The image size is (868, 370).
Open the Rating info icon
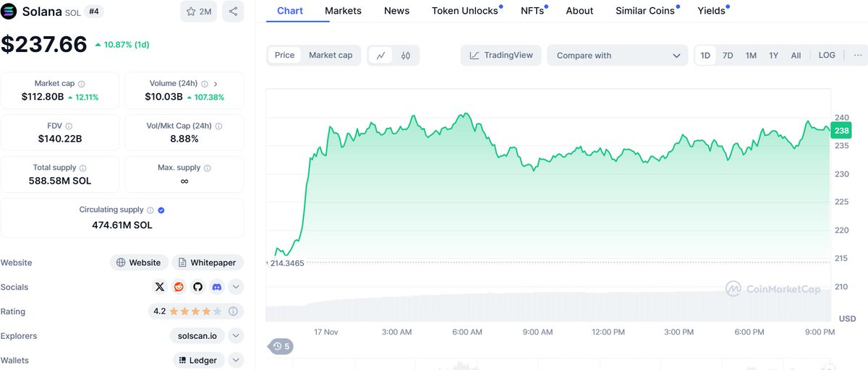pyautogui.click(x=233, y=311)
